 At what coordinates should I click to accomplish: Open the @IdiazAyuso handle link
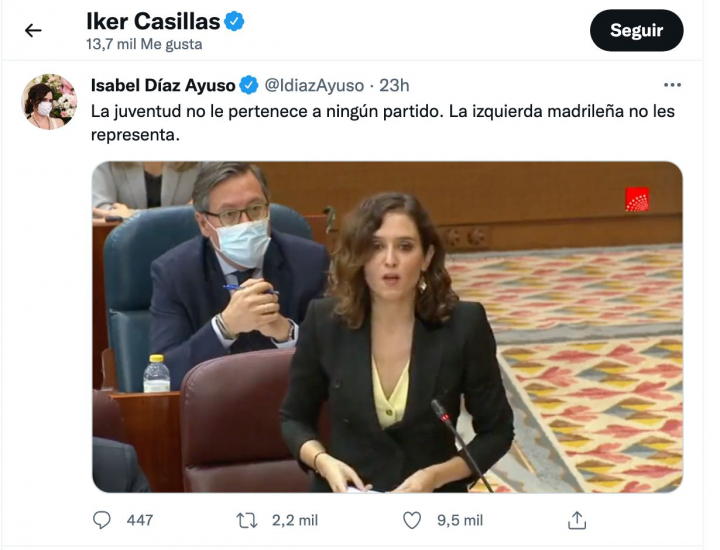point(314,85)
